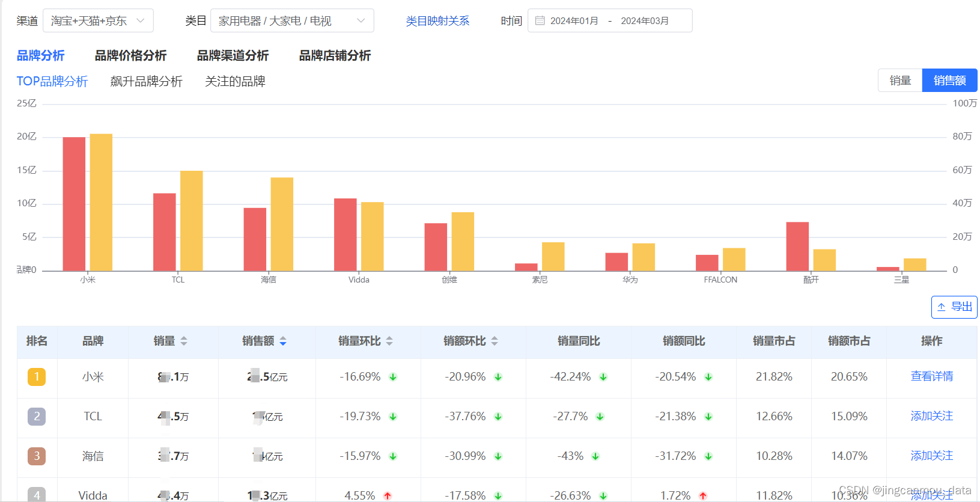This screenshot has height=502, width=980.
Task: Click down arrow beside -20.54% 销额同比
Action: click(708, 377)
